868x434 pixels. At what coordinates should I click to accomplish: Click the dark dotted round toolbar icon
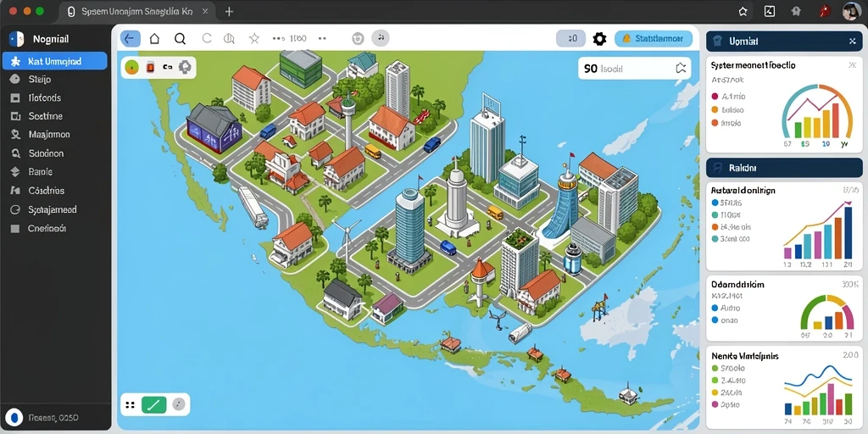pos(381,37)
